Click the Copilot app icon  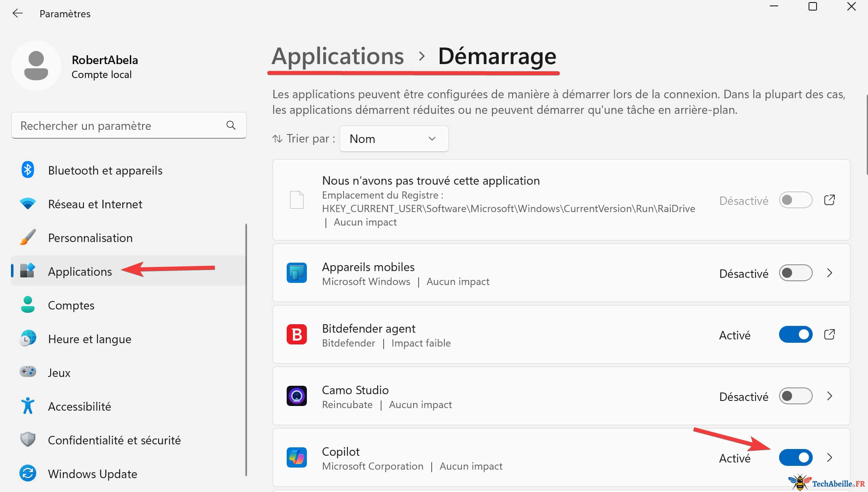[x=296, y=458]
